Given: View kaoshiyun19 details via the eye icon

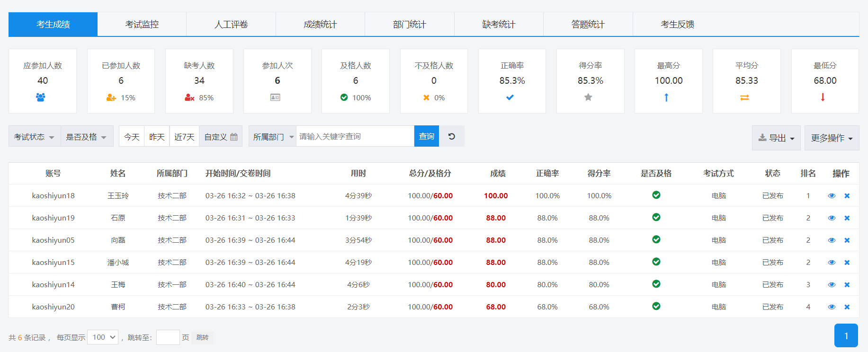Looking at the screenshot, I should click(x=832, y=218).
